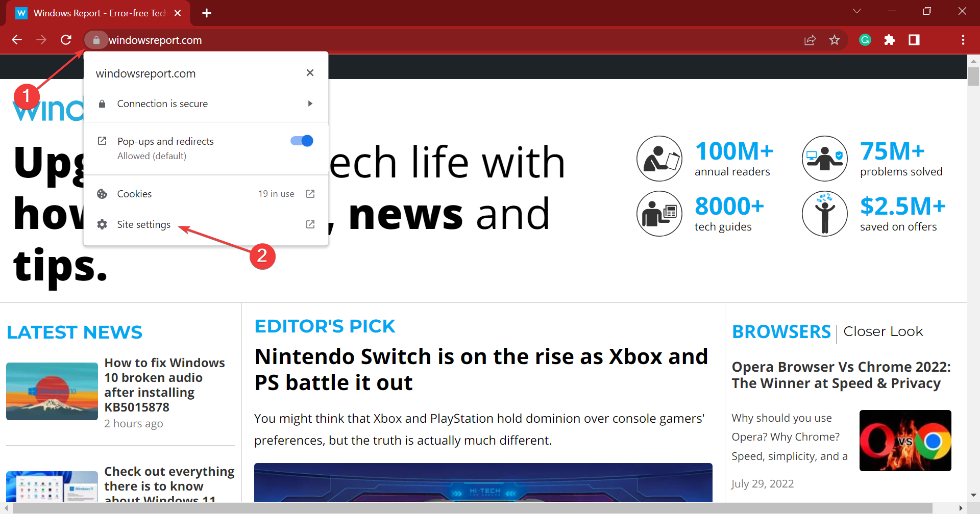This screenshot has width=980, height=514.
Task: Click the Site settings entry
Action: [206, 224]
